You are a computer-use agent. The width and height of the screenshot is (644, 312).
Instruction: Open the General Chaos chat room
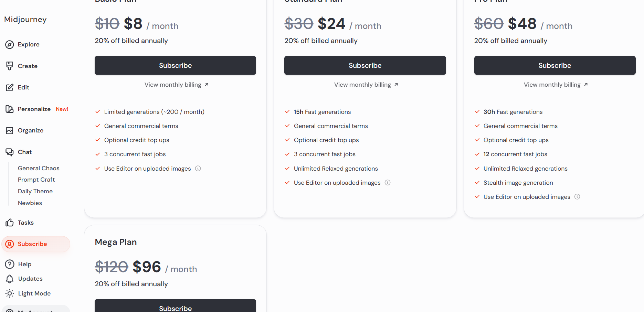click(39, 168)
